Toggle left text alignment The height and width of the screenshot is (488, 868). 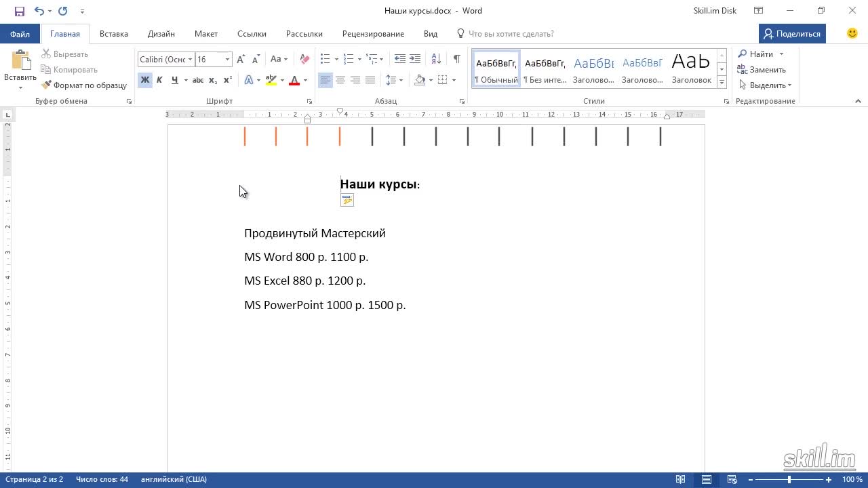(x=325, y=80)
